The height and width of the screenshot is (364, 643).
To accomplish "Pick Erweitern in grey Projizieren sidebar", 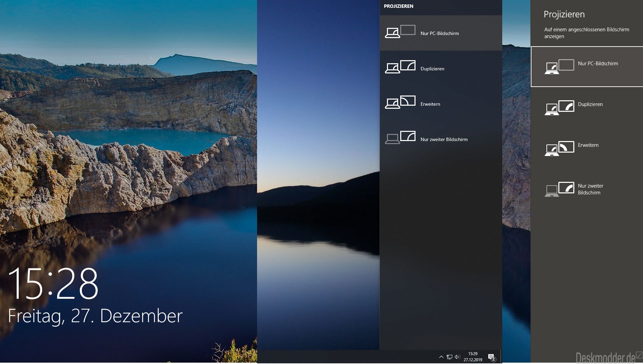I will tap(587, 148).
